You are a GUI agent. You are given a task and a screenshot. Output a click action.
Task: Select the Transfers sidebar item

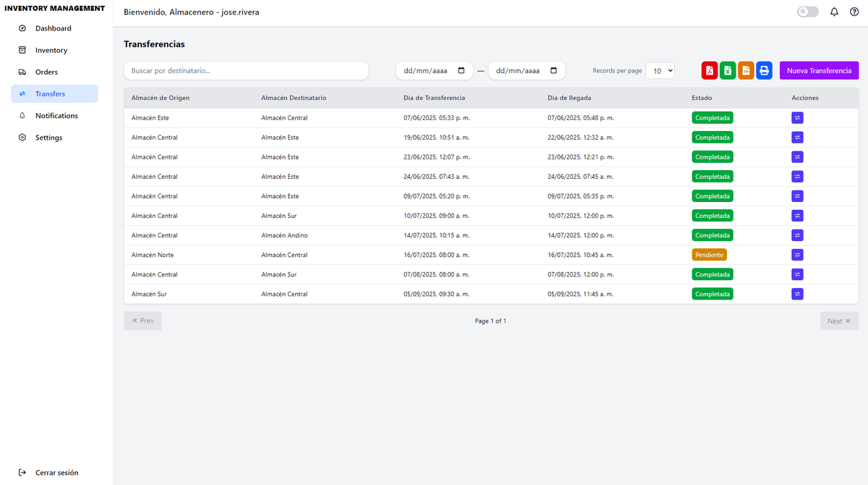pos(54,93)
